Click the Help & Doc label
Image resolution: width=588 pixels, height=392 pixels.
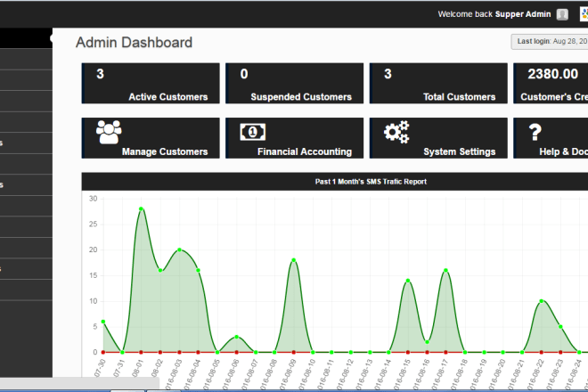tap(563, 151)
